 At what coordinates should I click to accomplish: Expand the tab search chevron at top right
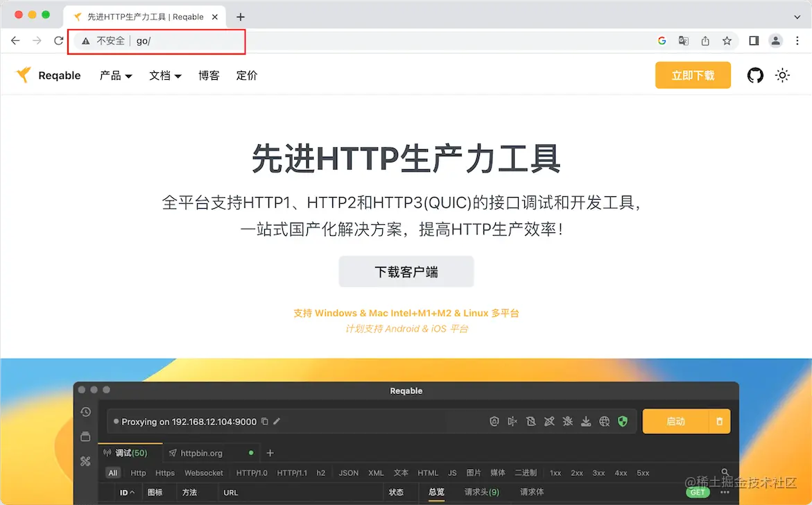click(x=797, y=17)
